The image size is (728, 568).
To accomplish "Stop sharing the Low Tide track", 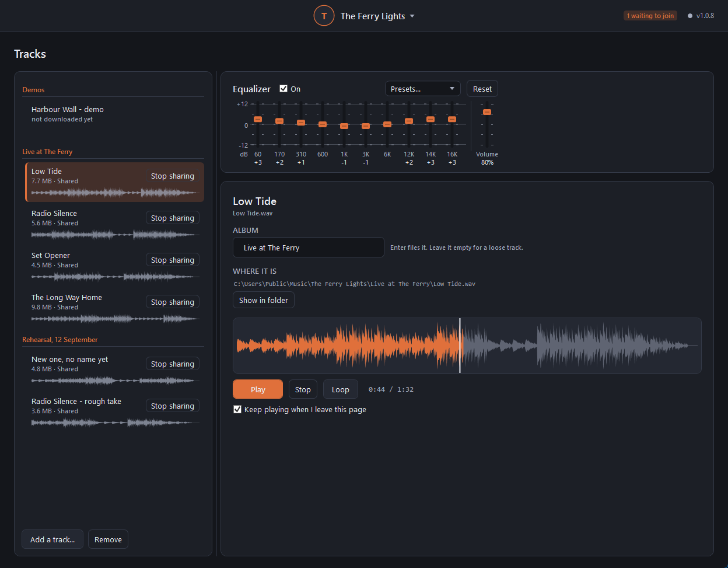I will coord(173,176).
